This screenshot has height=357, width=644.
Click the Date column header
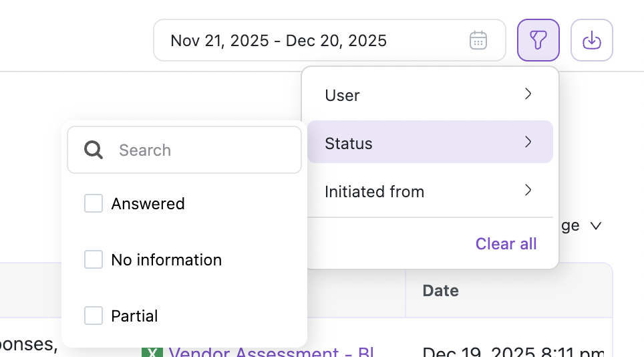(x=441, y=291)
